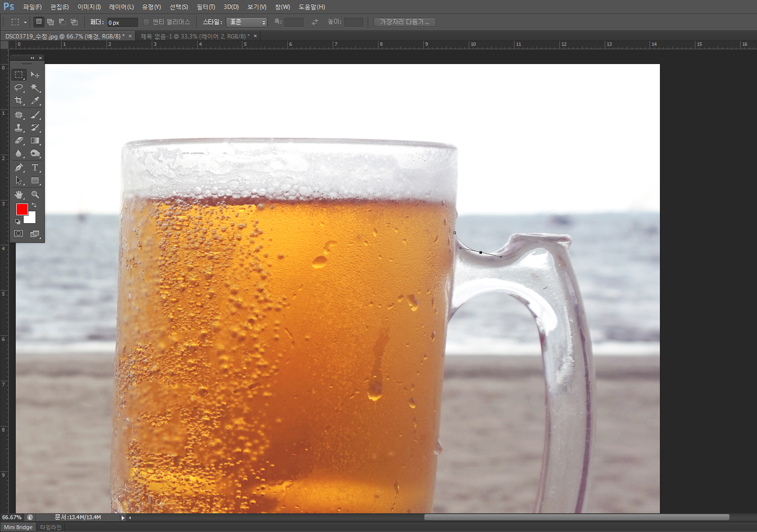The height and width of the screenshot is (532, 757).
Task: Open the Mini Bridge panel tab
Action: [x=18, y=527]
